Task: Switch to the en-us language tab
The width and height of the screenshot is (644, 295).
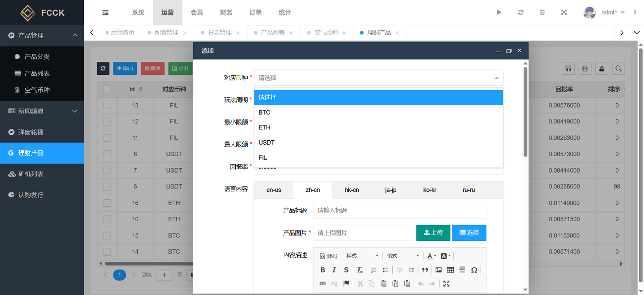Action: (273, 190)
